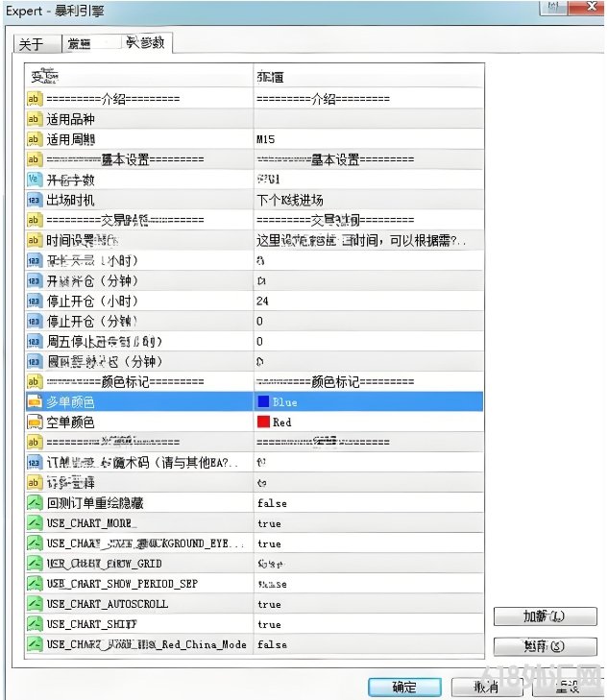Click the ab icon beside 适用周期

34,139
